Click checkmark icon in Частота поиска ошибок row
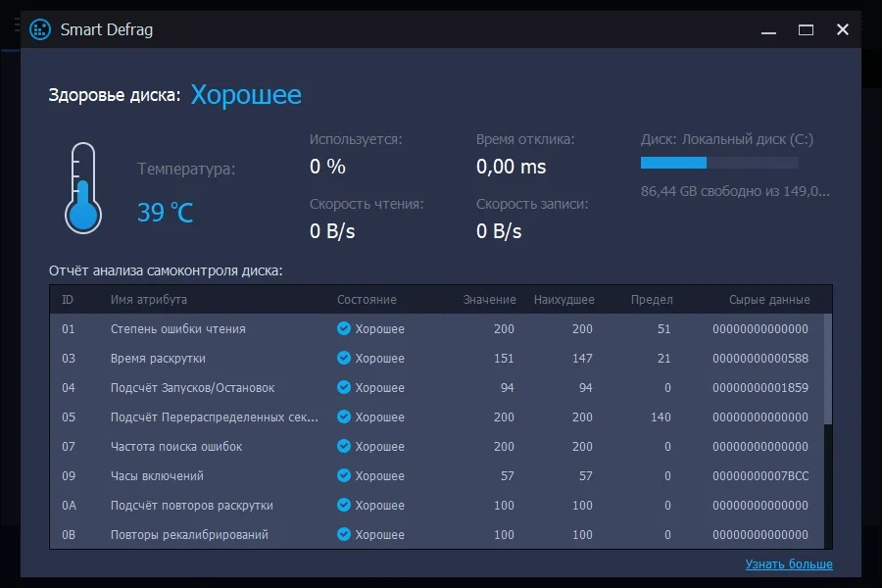Screen dimensions: 882x588 coord(344,446)
